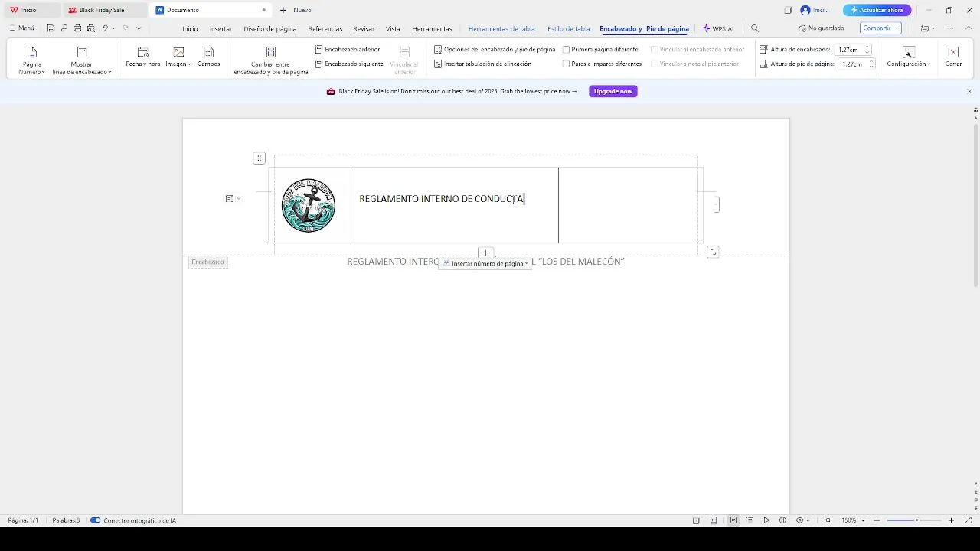The height and width of the screenshot is (551, 980).
Task: Click the fit page zoom icon
Action: [x=828, y=520]
